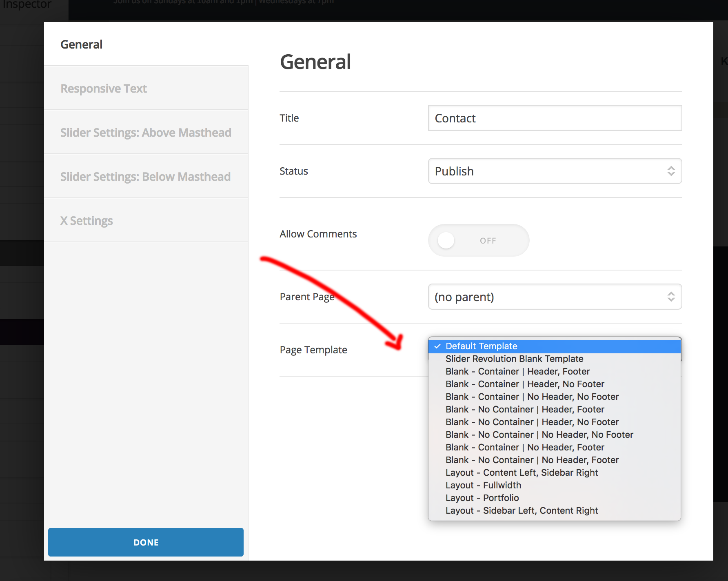The width and height of the screenshot is (728, 581).
Task: Select the Layout - Portfolio template
Action: (x=482, y=498)
